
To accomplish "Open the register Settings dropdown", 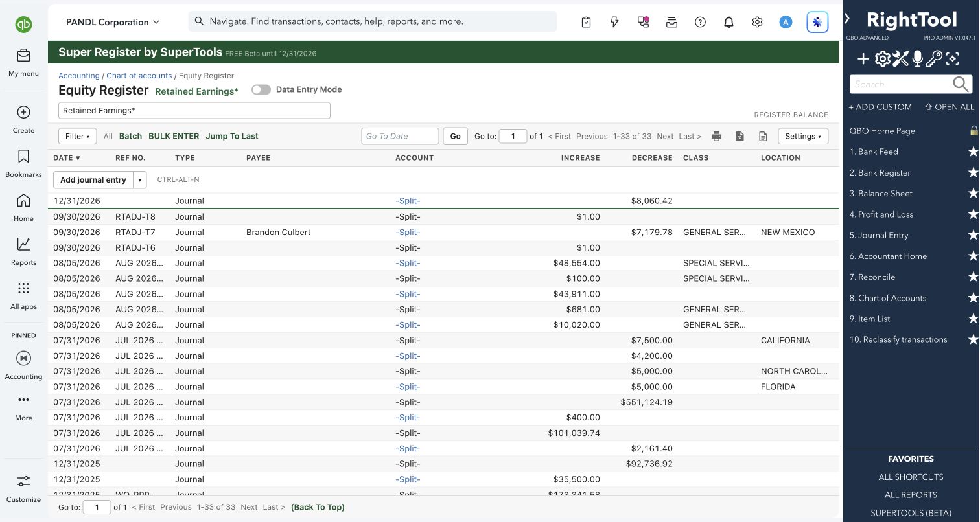I will point(803,136).
